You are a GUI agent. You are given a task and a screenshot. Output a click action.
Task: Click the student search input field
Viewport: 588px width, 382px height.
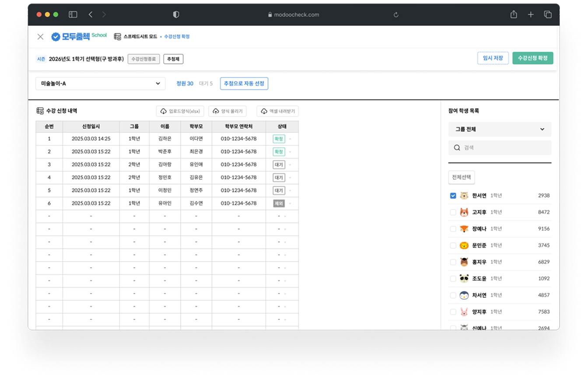click(503, 148)
